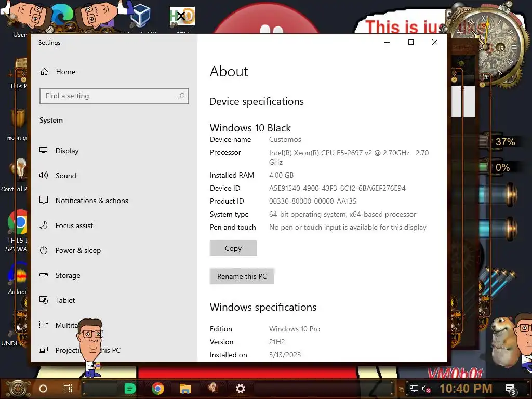Click the 10:40 PM taskbar clock
Viewport: 532px width, 399px height.
coord(466,389)
